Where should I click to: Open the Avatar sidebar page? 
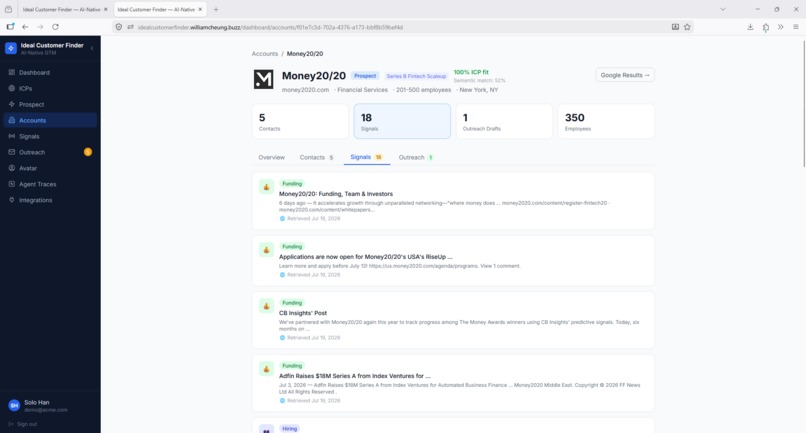[x=50, y=168]
